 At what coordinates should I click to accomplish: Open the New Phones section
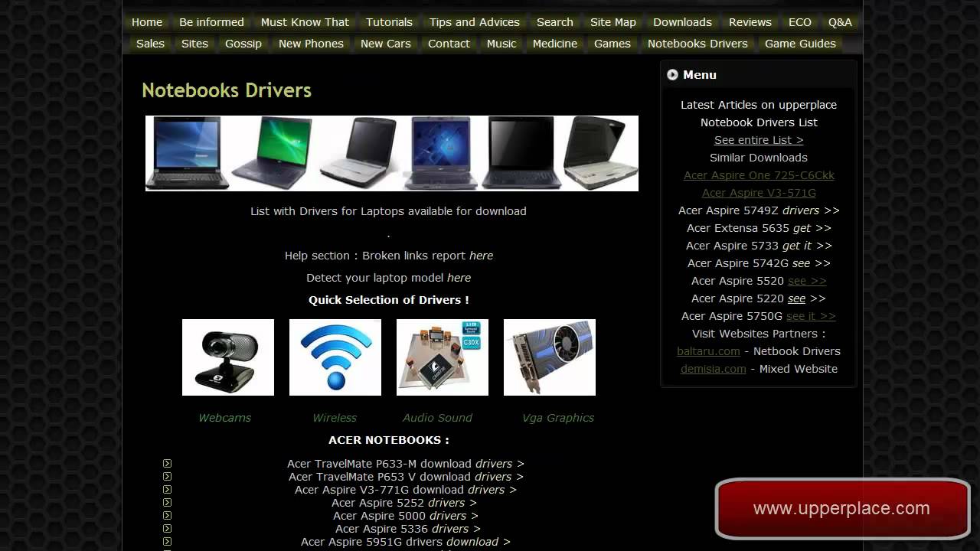click(311, 44)
